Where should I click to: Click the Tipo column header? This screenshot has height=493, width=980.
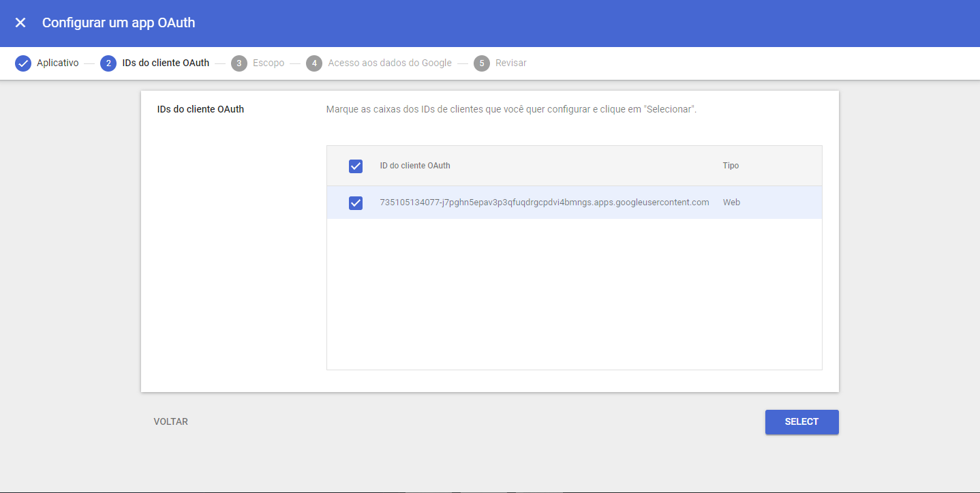(x=731, y=166)
